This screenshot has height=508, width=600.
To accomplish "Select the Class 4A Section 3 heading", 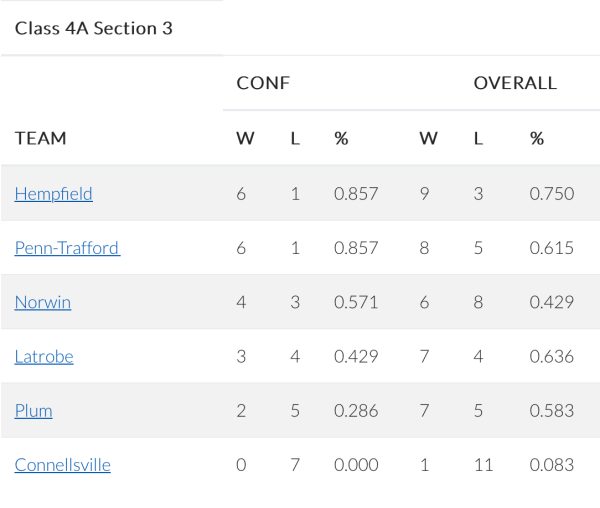I will point(94,28).
